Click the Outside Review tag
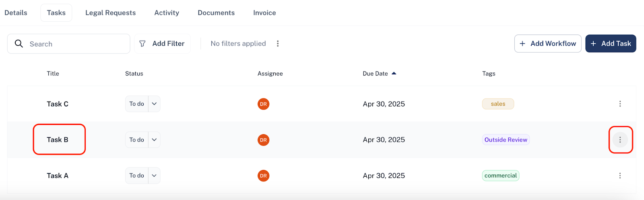644x200 pixels. pyautogui.click(x=506, y=140)
